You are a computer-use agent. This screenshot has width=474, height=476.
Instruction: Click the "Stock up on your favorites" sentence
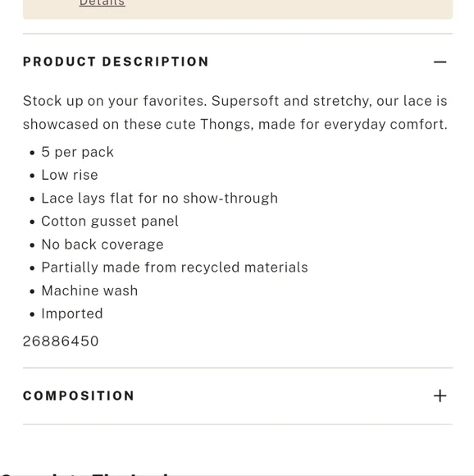pos(115,101)
